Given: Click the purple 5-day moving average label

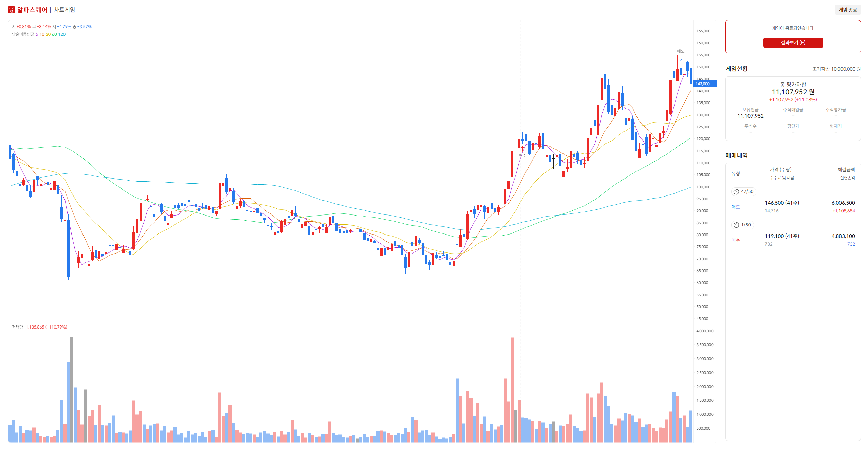Looking at the screenshot, I should (37, 34).
